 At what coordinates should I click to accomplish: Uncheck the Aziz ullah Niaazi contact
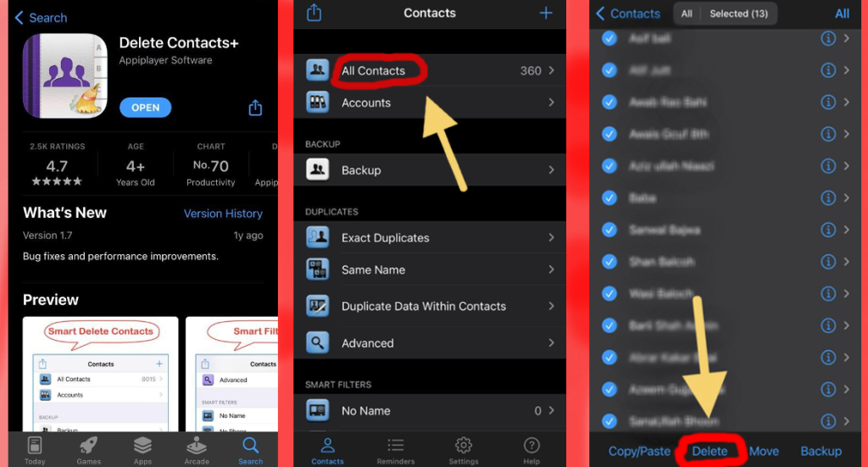pyautogui.click(x=609, y=165)
